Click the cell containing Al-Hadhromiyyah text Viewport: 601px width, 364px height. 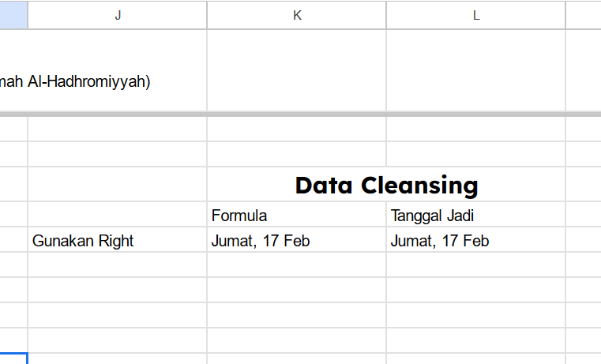(x=103, y=70)
